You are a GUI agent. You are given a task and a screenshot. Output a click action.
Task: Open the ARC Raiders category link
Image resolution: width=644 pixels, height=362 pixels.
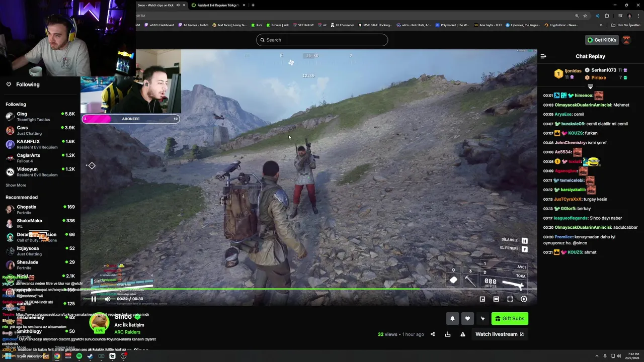point(127,332)
